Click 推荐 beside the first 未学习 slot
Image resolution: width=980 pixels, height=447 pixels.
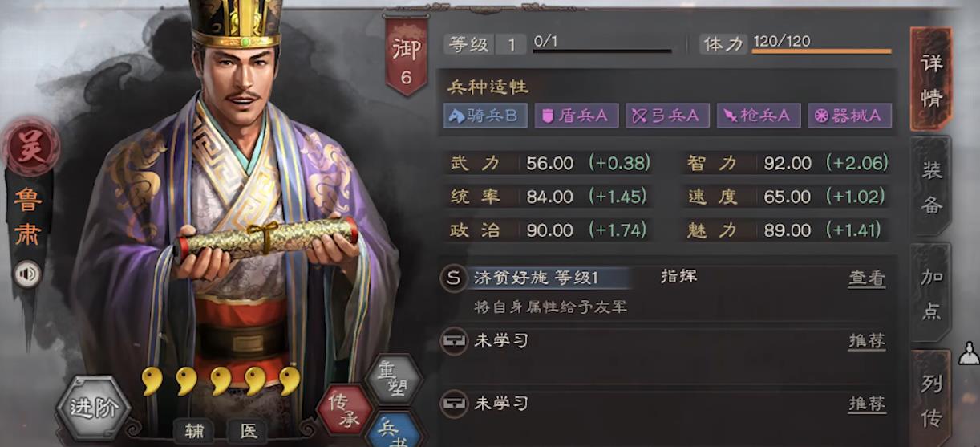click(x=867, y=341)
